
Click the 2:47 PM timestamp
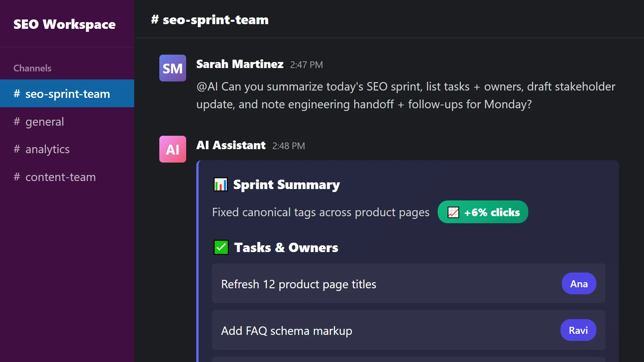coord(306,65)
